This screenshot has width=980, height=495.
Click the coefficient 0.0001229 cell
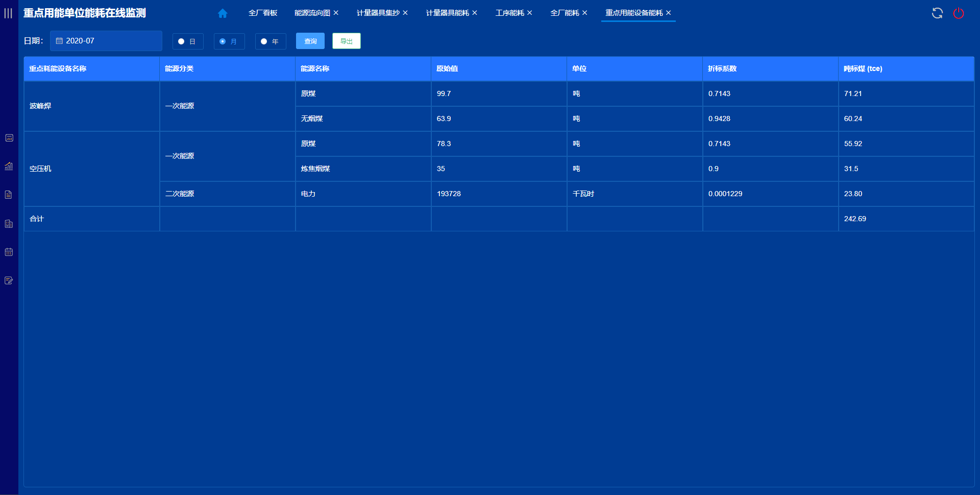click(x=771, y=194)
